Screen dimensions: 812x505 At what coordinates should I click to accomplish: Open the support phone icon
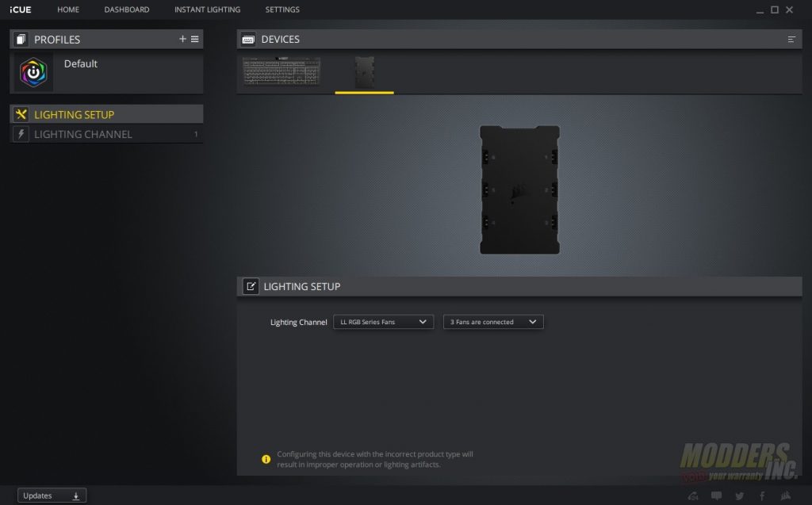pyautogui.click(x=693, y=496)
